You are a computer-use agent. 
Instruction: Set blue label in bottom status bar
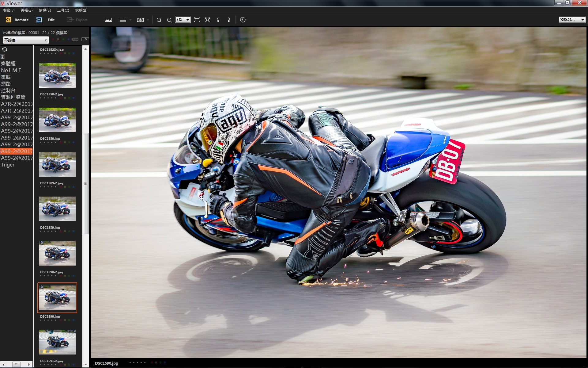coord(164,362)
